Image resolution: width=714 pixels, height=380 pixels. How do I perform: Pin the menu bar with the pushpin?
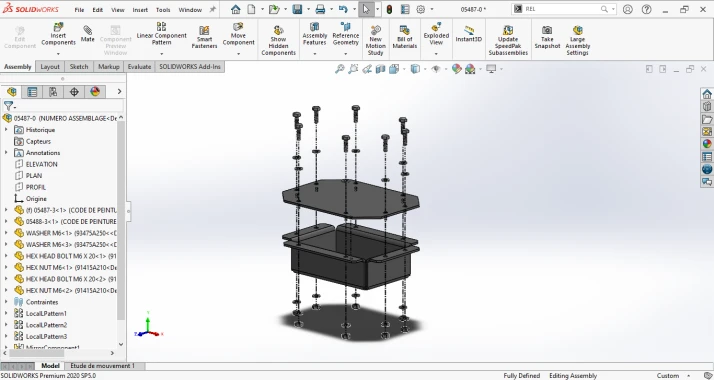pos(212,9)
